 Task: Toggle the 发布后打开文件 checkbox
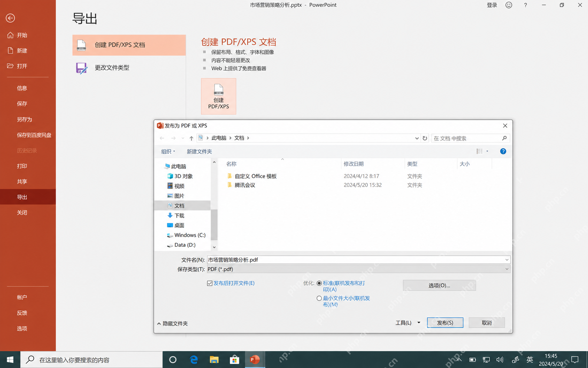pos(210,283)
